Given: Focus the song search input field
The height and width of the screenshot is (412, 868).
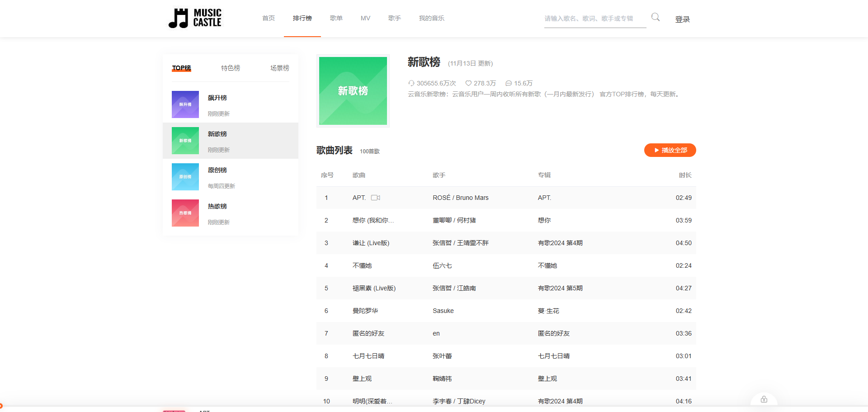Looking at the screenshot, I should [595, 19].
